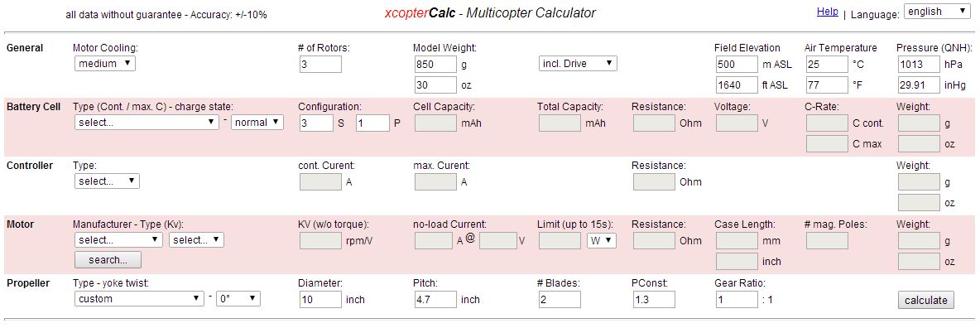Open the Controller type dropdown
The image size is (980, 328).
tap(107, 181)
